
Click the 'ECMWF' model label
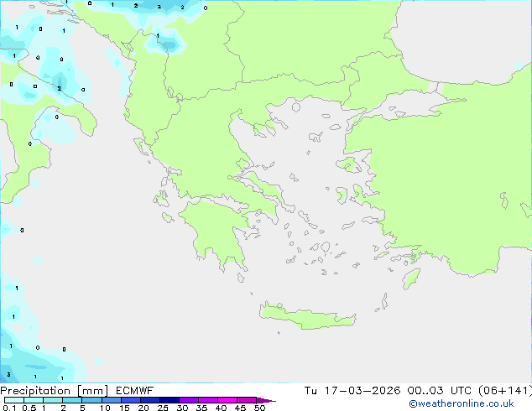pyautogui.click(x=135, y=391)
